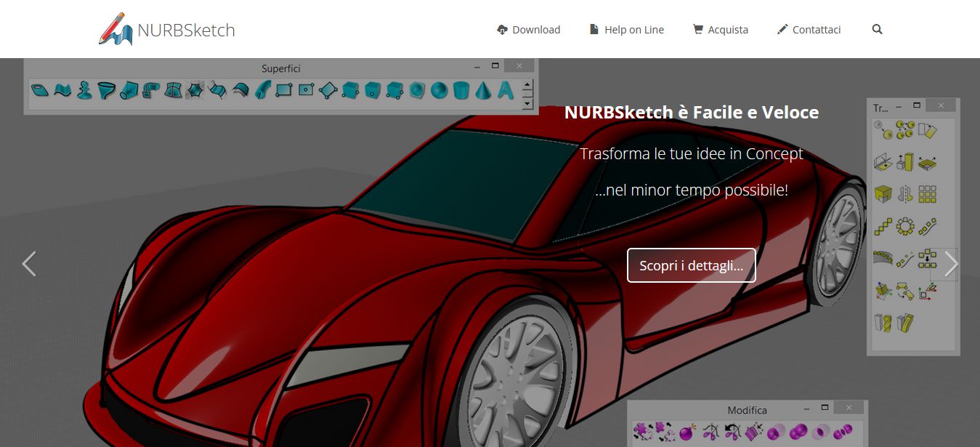The height and width of the screenshot is (447, 980).
Task: Select the polar ring array icon
Action: [x=906, y=225]
